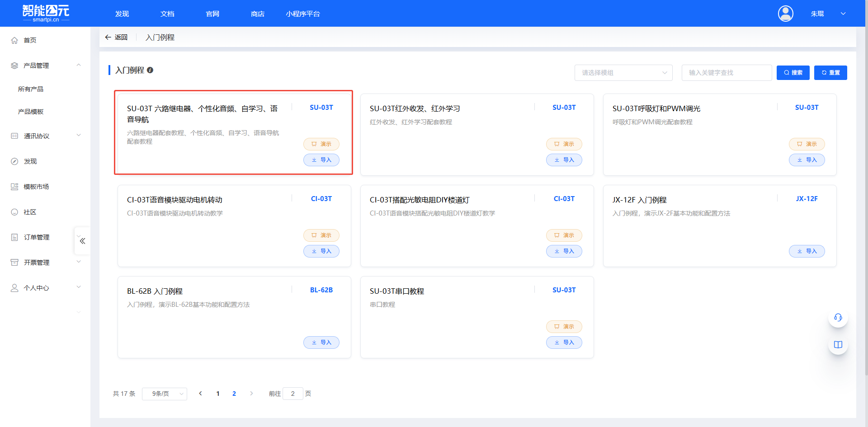Switch to the 文档 menu item

[x=167, y=14]
